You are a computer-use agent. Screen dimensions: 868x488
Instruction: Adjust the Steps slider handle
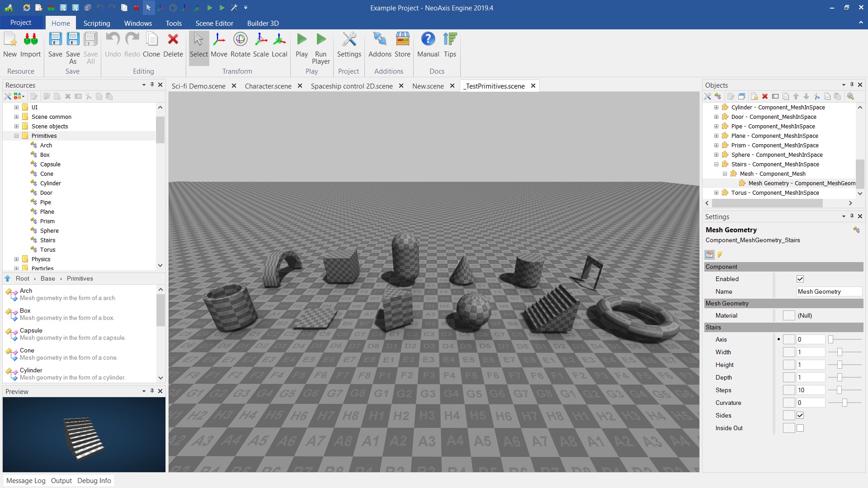[839, 390]
